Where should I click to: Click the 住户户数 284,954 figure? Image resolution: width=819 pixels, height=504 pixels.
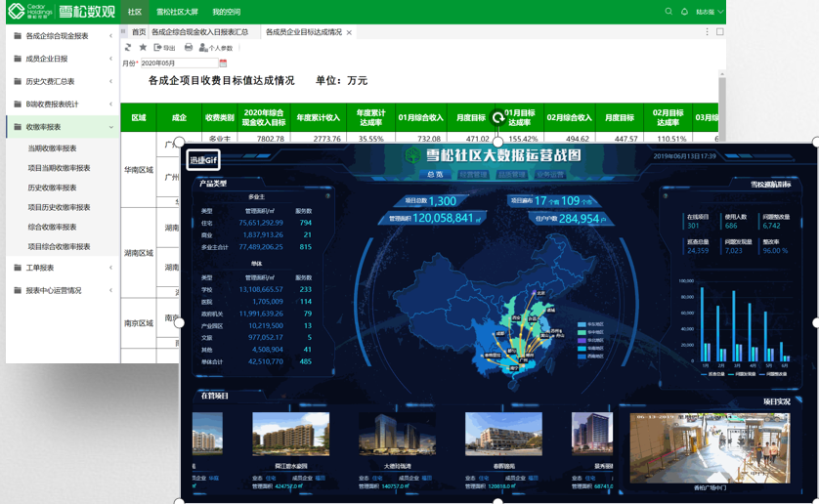coord(571,219)
